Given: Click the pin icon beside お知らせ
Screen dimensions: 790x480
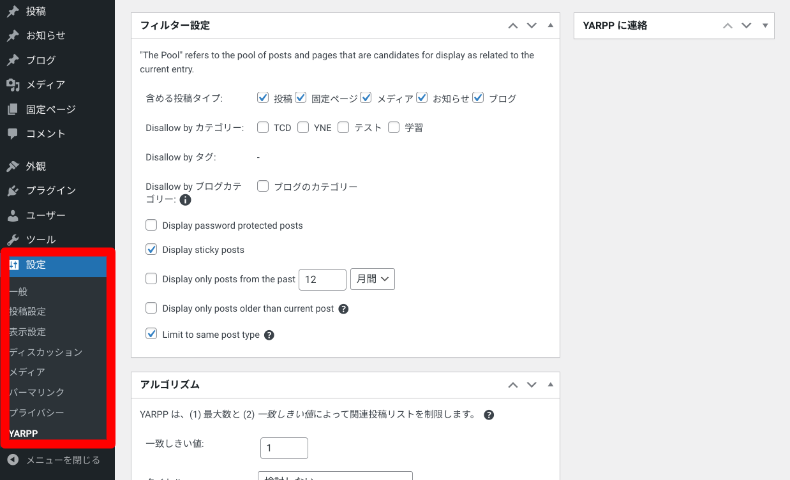Looking at the screenshot, I should [13, 35].
